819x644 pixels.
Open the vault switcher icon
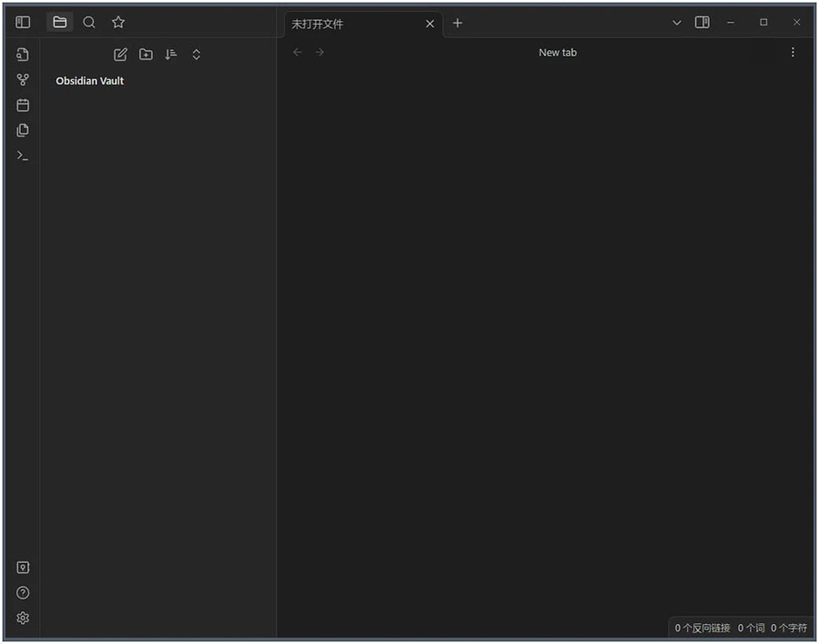click(23, 568)
